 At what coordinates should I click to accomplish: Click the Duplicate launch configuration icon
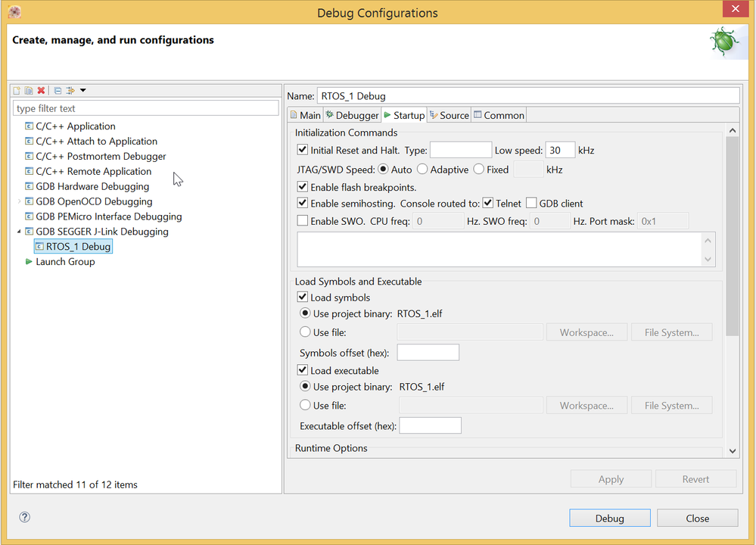pos(29,91)
